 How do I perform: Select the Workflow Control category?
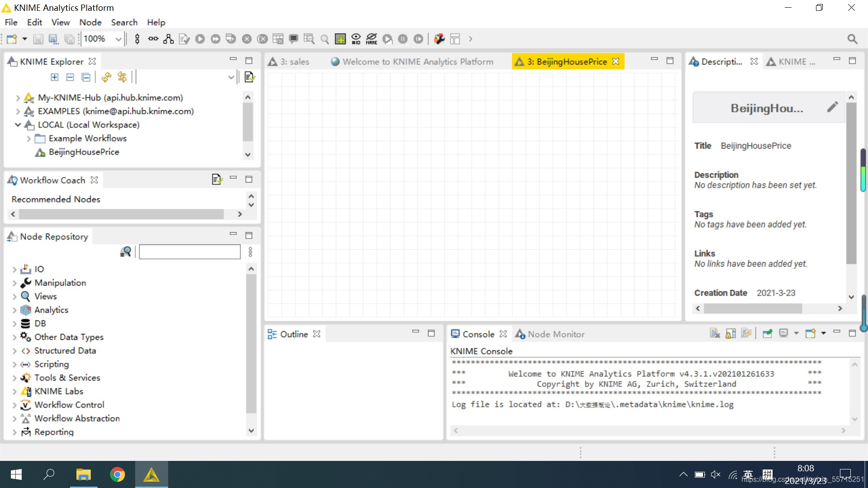[x=69, y=405]
